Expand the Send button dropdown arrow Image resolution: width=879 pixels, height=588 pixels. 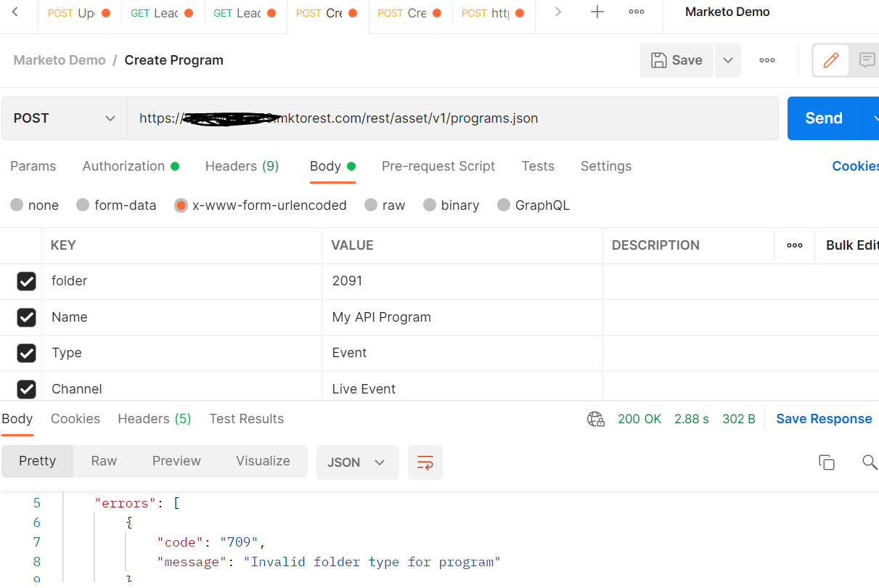pos(874,118)
